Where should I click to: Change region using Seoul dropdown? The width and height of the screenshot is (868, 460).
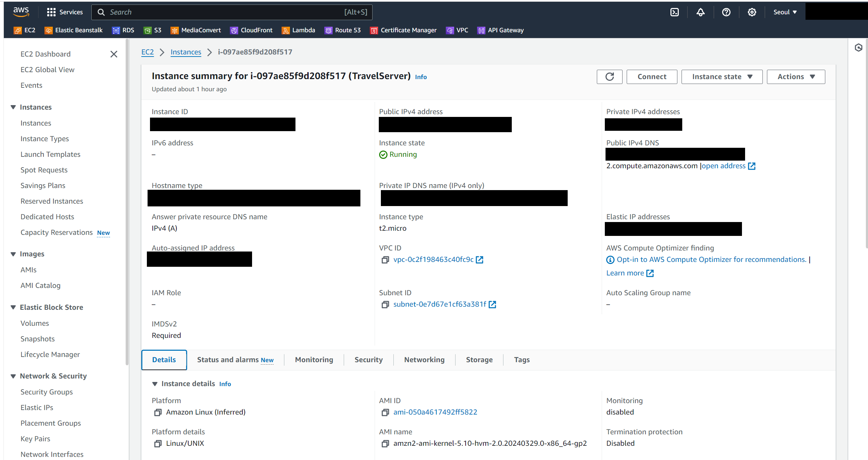pos(785,12)
